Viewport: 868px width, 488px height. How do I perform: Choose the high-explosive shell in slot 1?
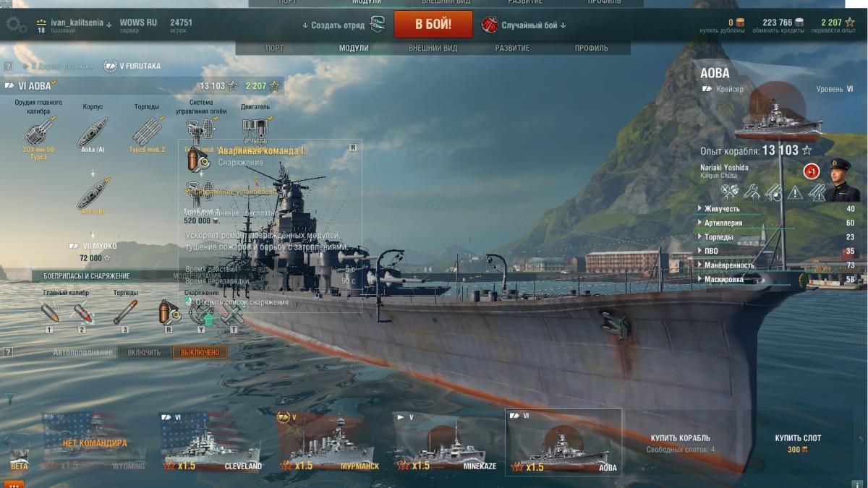49,312
